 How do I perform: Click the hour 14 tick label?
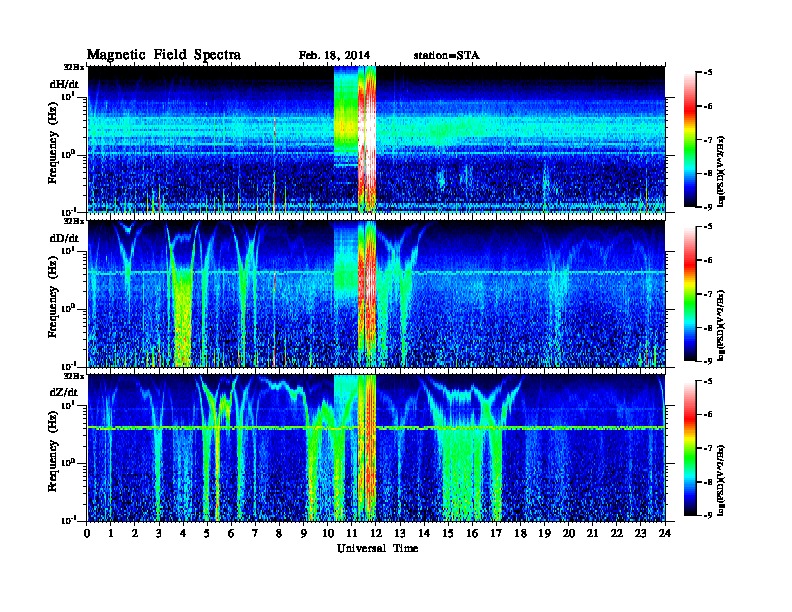coord(424,533)
